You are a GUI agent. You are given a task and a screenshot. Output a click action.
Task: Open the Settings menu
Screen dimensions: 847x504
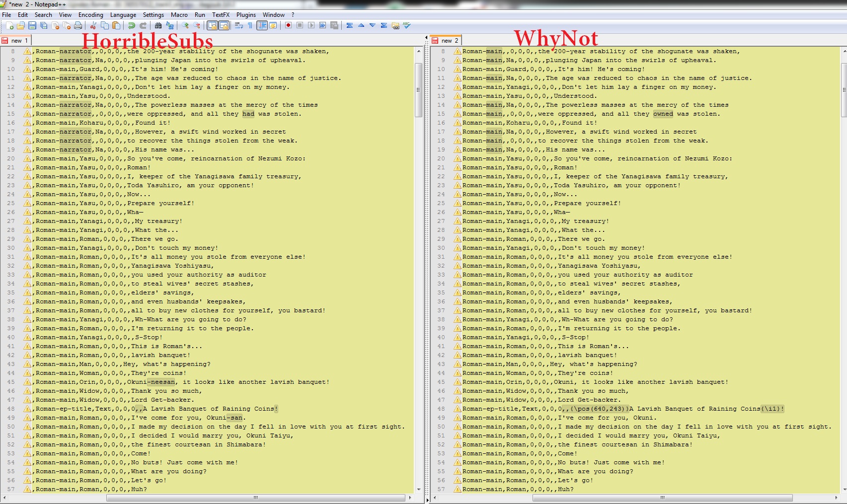click(154, 15)
